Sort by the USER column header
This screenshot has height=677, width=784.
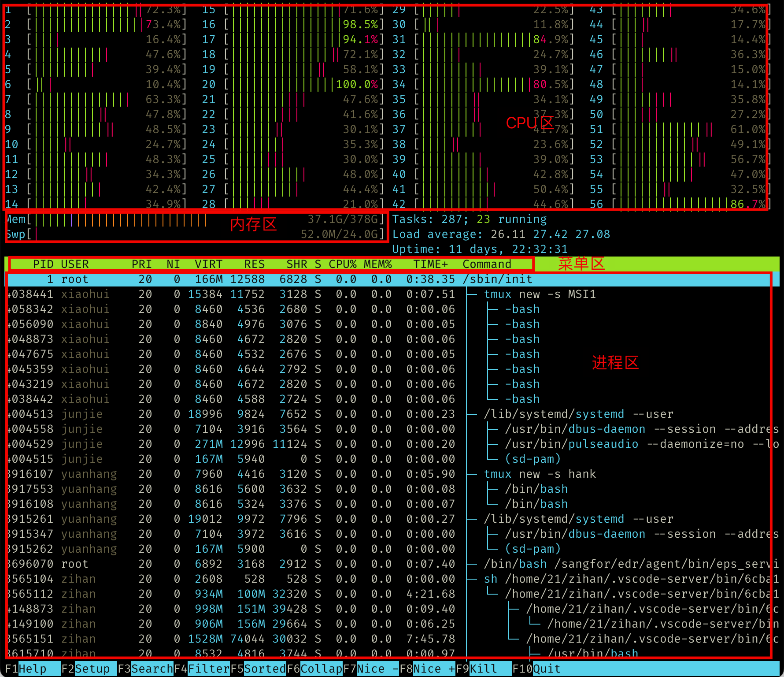click(x=75, y=264)
